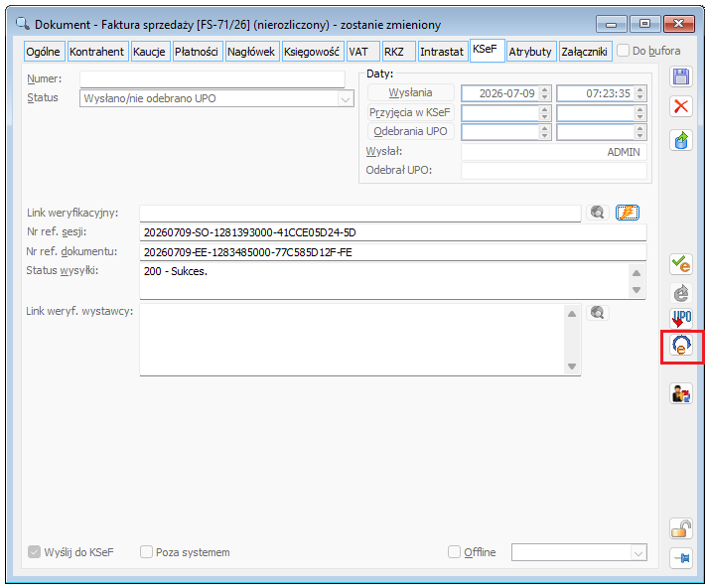Viewport: 707px width, 588px height.
Task: Click the gray e with arrow icon
Action: [x=681, y=293]
